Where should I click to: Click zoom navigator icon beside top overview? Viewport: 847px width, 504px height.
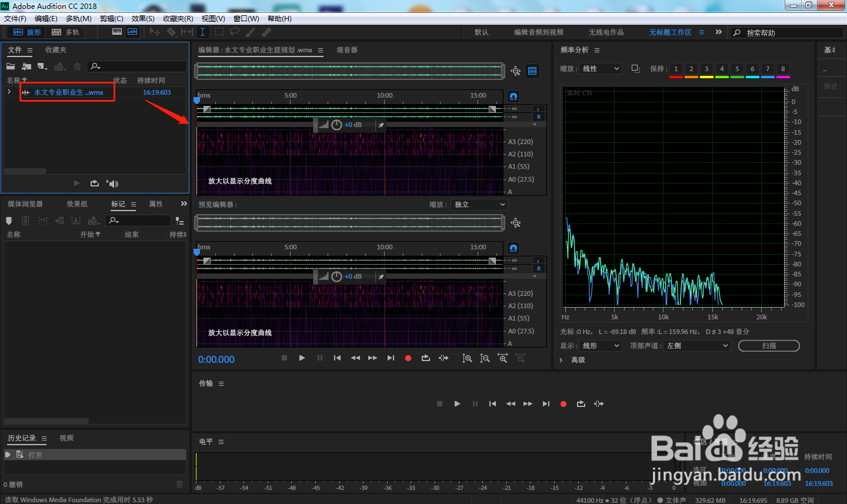tap(516, 71)
